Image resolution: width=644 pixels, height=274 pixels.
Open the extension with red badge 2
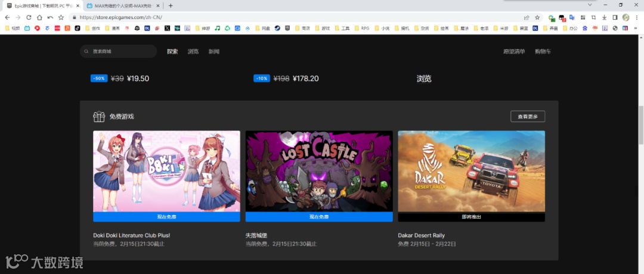pos(562,18)
